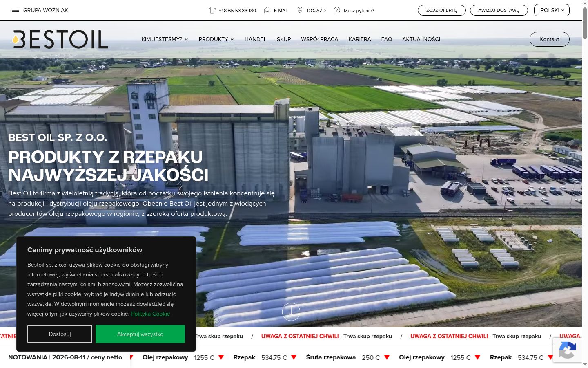
Task: Click the phone number +48 65 53 33 130
Action: pos(237,11)
